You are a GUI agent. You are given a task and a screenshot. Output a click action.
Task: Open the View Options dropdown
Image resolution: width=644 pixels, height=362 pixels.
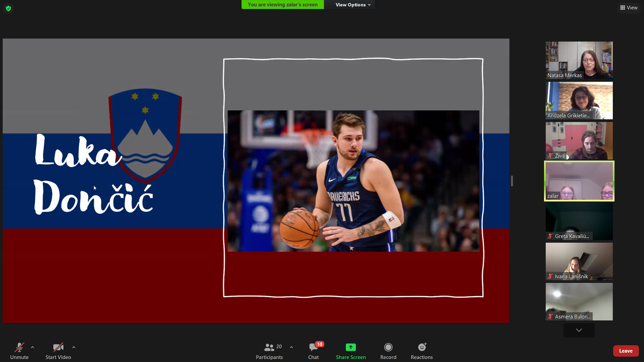point(353,5)
